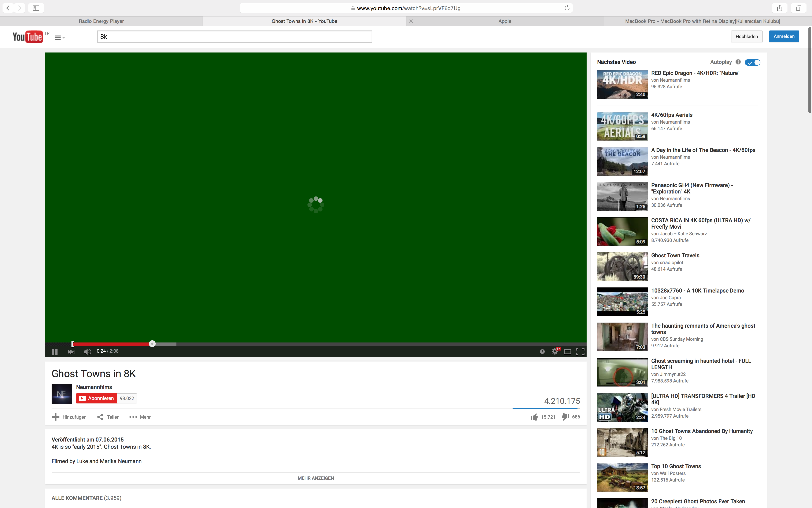Image resolution: width=812 pixels, height=508 pixels.
Task: Reload the page with the refresh icon
Action: (567, 8)
